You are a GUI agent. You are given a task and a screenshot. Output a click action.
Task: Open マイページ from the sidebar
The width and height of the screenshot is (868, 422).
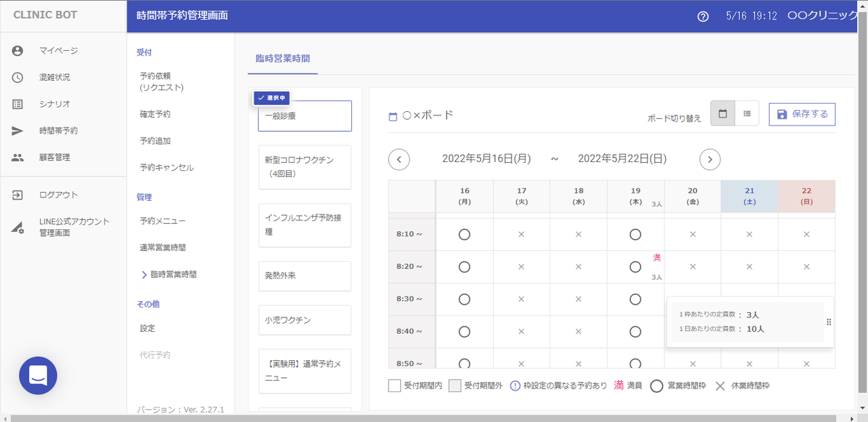click(58, 51)
